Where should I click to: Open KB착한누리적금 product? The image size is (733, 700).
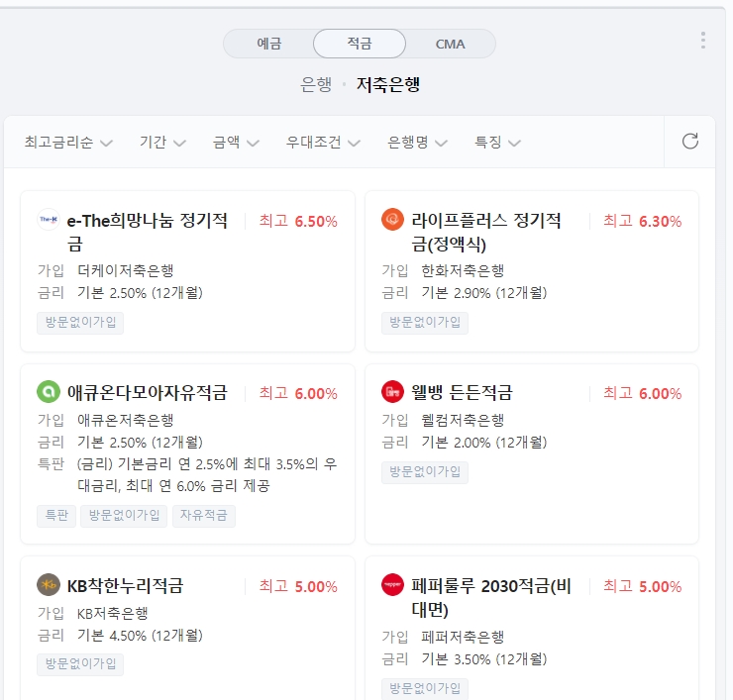(x=125, y=585)
